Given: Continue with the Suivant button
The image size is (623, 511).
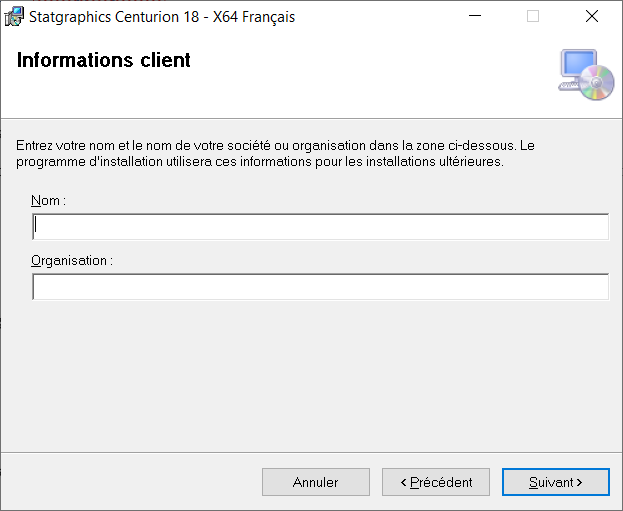Looking at the screenshot, I should 556,482.
